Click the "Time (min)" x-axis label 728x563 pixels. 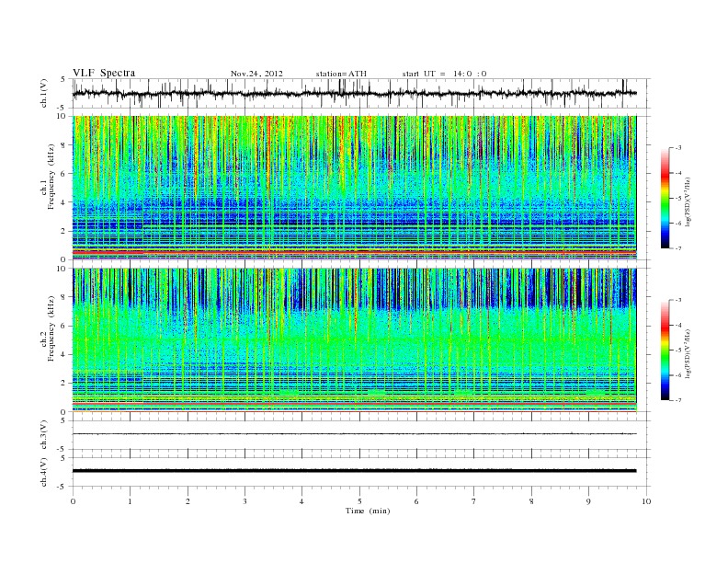(368, 511)
